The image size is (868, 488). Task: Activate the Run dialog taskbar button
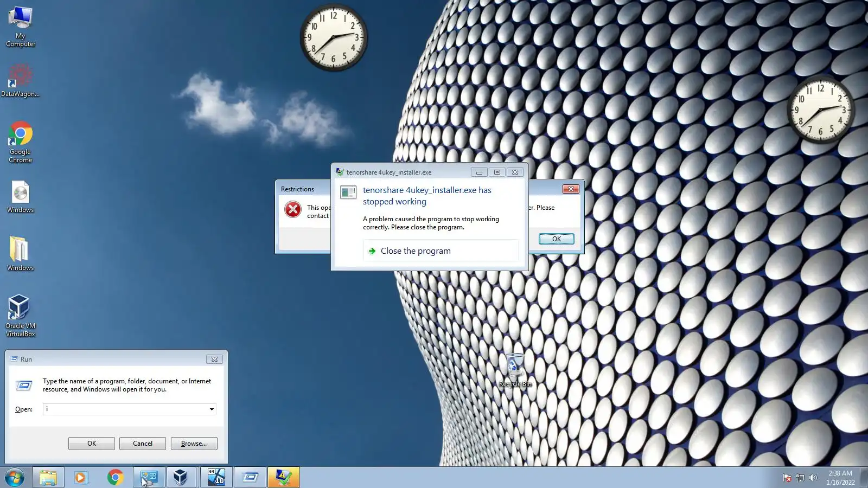[250, 478]
